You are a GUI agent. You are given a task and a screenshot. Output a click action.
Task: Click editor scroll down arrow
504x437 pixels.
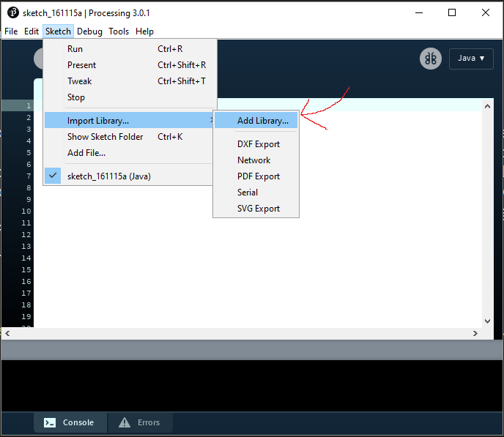click(487, 321)
